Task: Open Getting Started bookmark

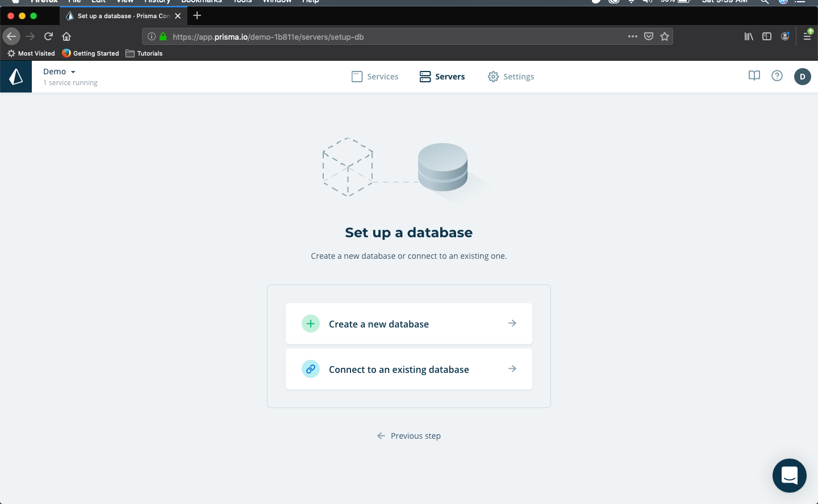Action: [x=91, y=53]
